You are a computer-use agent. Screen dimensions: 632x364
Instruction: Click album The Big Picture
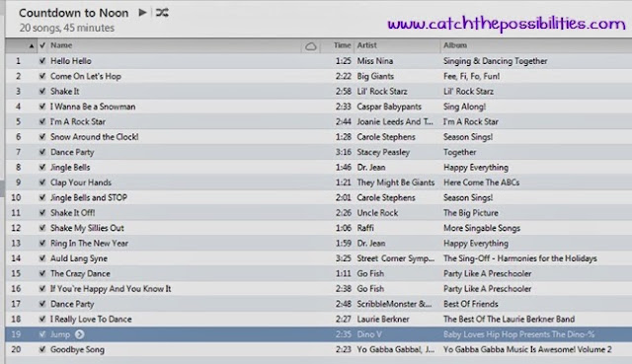tap(471, 213)
